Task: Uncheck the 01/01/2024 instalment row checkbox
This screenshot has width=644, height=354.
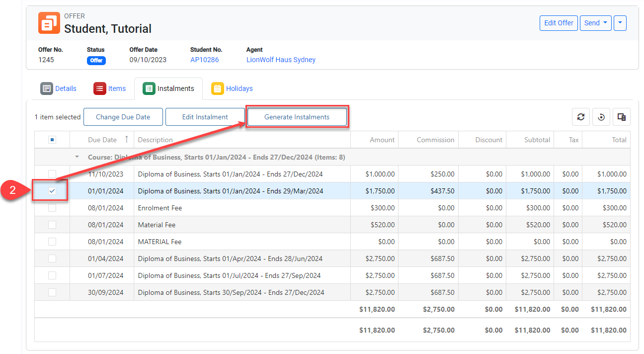Action: [x=52, y=191]
